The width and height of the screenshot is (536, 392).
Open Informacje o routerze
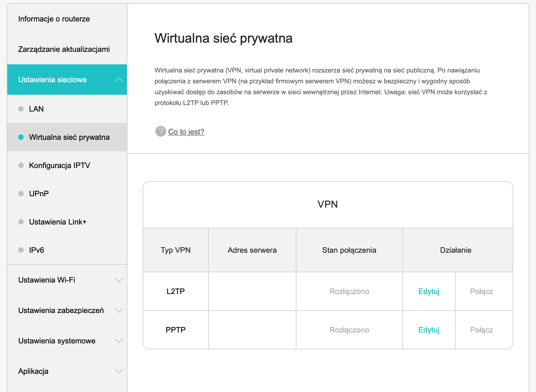[54, 19]
